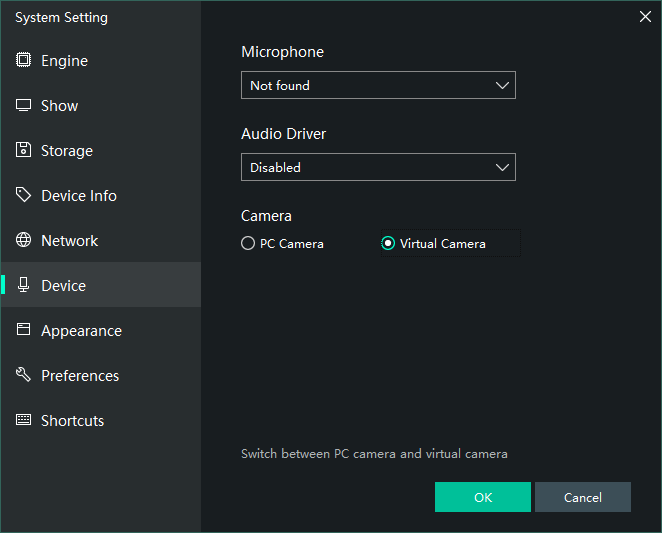Screen dimensions: 662x533
Task: Click the Cancel button
Action: coord(582,497)
